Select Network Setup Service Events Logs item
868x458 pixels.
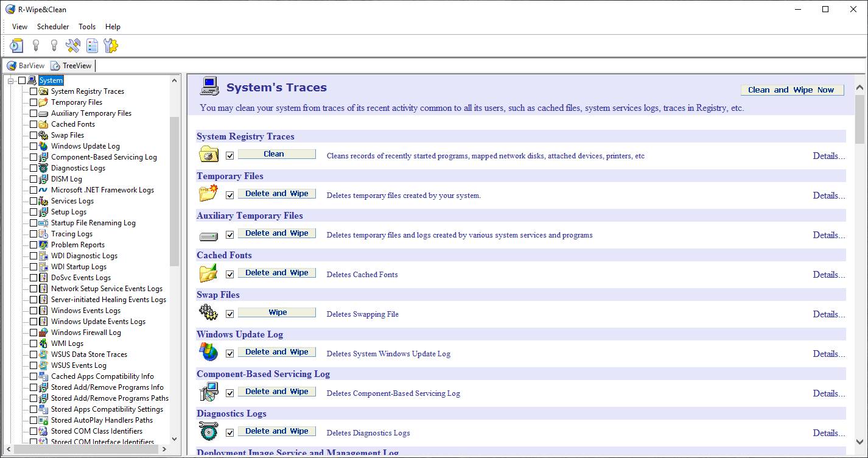[x=107, y=289]
